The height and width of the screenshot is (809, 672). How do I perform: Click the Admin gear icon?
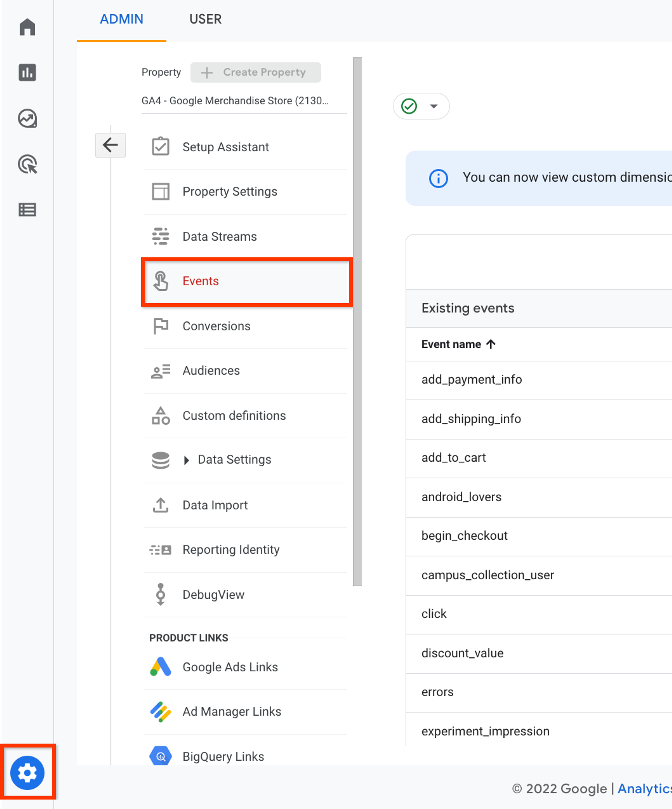[27, 772]
